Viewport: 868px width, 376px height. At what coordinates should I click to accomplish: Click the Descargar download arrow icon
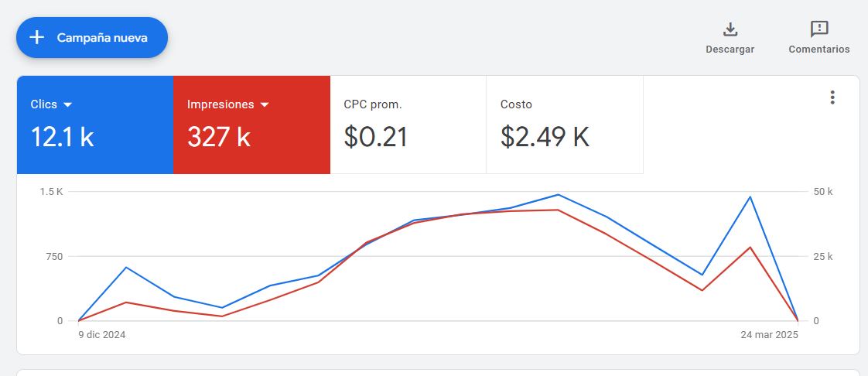tap(730, 29)
